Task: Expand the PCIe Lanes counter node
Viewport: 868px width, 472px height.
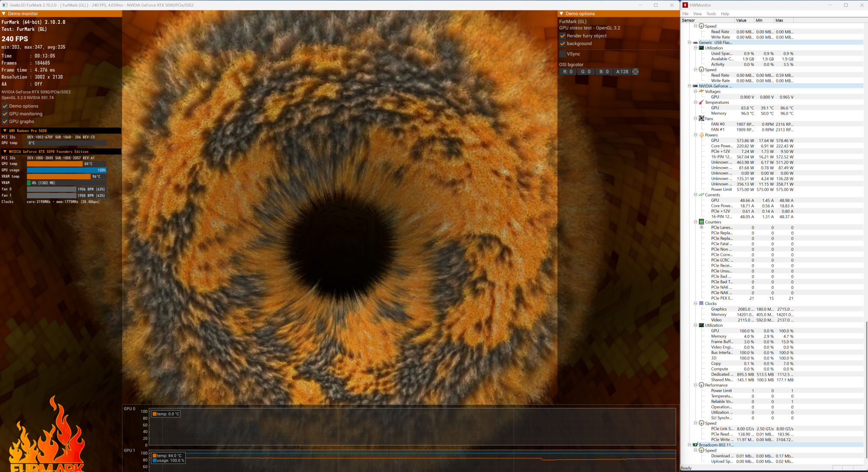Action: pos(701,227)
